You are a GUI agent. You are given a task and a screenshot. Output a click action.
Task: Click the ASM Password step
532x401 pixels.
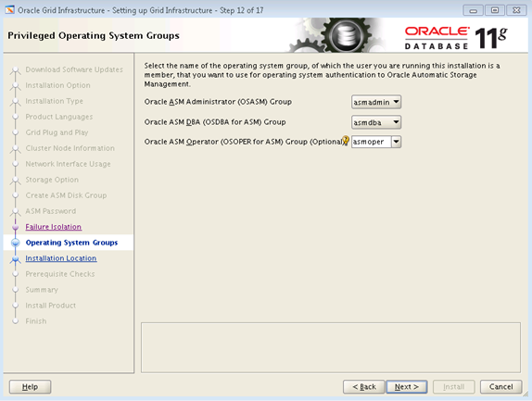(x=51, y=211)
